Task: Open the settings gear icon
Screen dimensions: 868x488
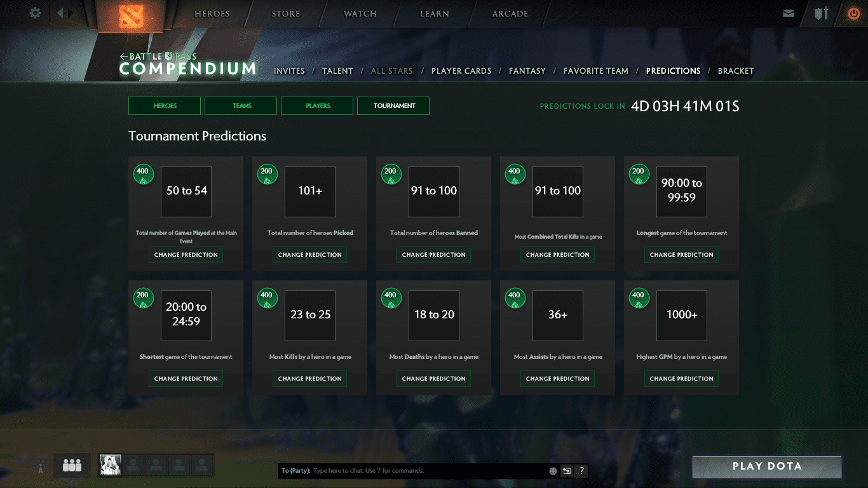Action: 36,13
